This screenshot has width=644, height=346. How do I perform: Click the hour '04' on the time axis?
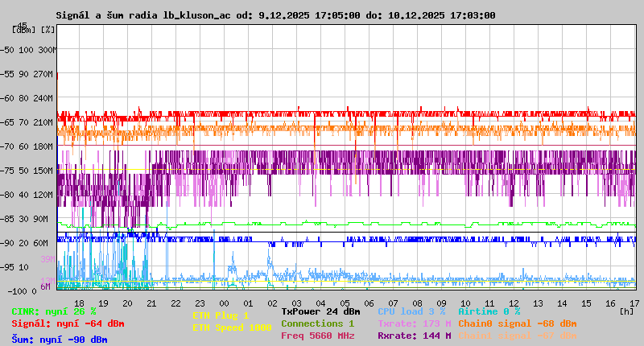[320, 303]
